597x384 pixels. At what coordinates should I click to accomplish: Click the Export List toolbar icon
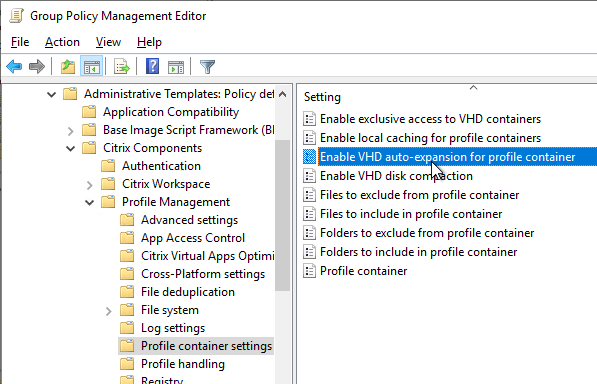click(x=122, y=67)
